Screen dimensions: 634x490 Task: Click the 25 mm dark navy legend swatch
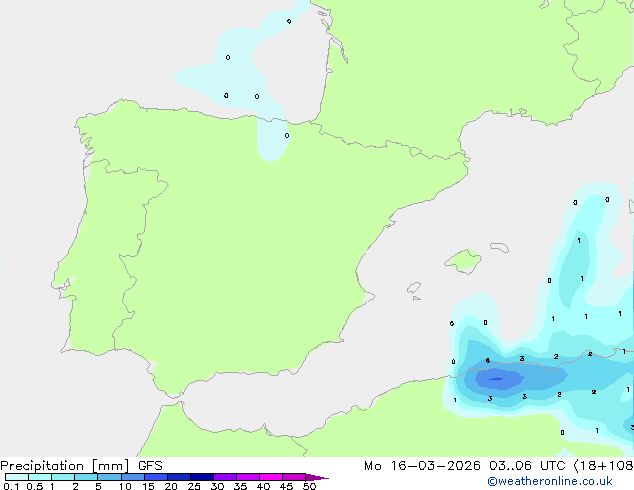[202, 477]
